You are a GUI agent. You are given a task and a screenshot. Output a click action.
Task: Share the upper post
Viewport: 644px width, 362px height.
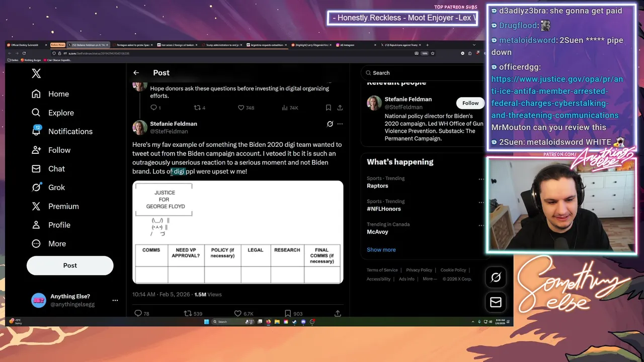coord(340,108)
